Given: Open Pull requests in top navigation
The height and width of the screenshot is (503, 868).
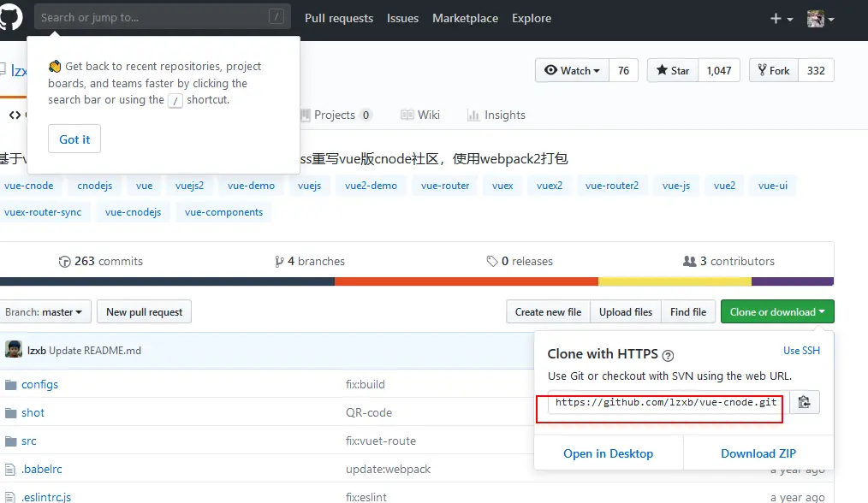Looking at the screenshot, I should (x=339, y=18).
